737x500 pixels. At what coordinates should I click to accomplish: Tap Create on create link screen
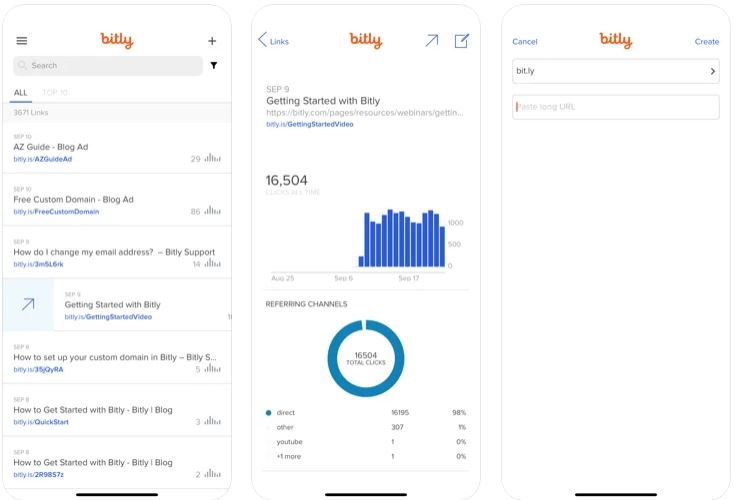707,42
